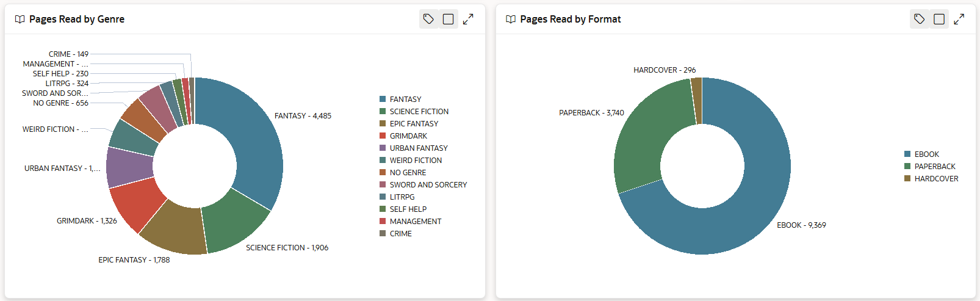Select HARDCOVER legend entry

tap(931, 178)
